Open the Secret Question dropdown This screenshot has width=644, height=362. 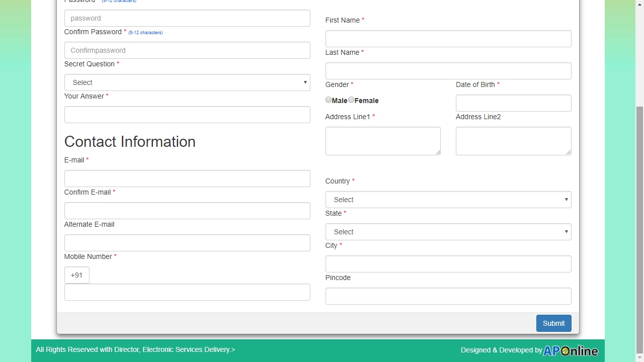187,82
